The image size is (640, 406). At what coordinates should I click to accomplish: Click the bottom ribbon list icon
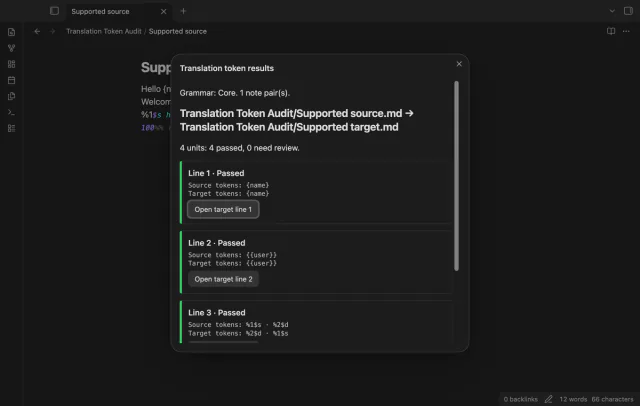11,128
